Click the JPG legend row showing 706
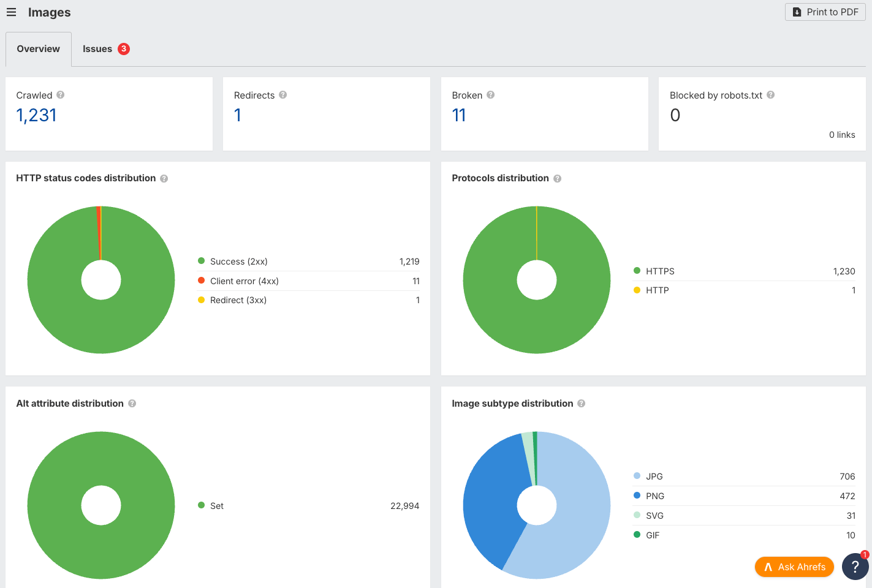The image size is (872, 588). pos(744,477)
